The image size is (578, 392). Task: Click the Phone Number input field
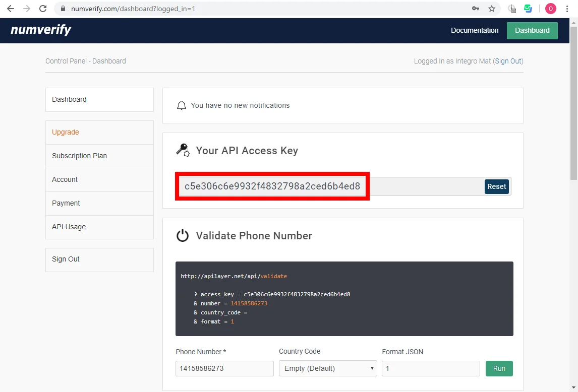pyautogui.click(x=224, y=368)
